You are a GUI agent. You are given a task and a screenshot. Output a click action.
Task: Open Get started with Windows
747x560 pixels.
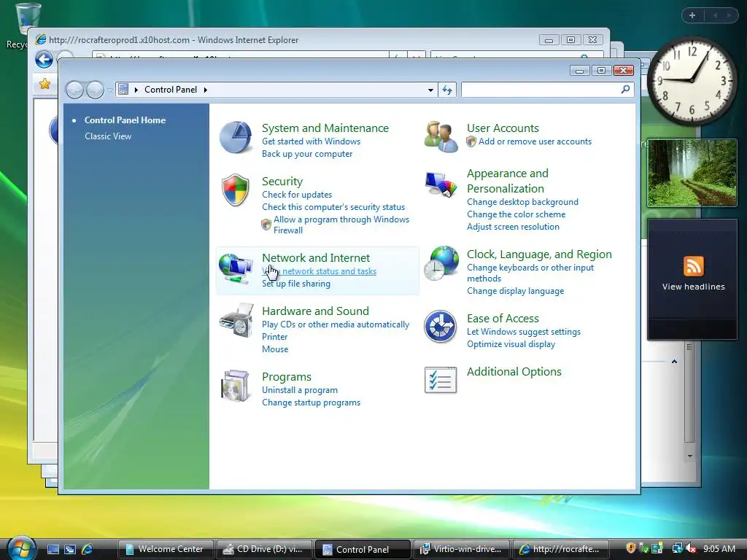click(x=311, y=141)
